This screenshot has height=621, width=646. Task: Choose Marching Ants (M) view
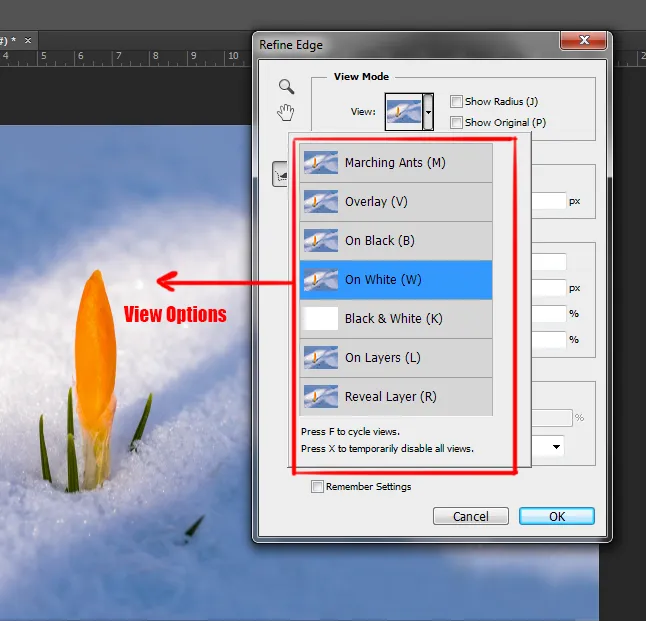(396, 163)
